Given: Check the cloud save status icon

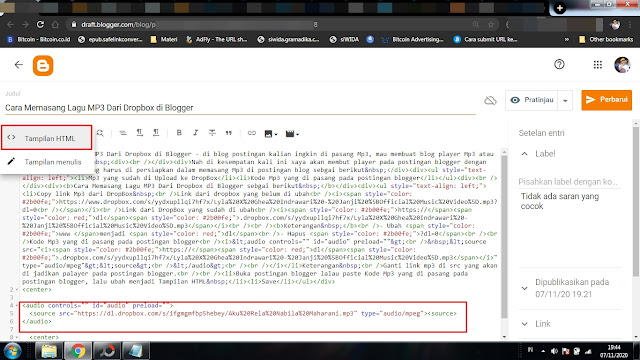Looking at the screenshot, I should tap(490, 100).
